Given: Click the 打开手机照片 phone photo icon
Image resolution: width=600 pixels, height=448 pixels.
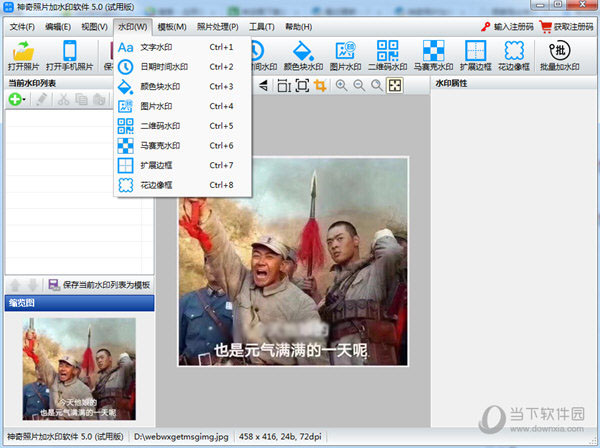Looking at the screenshot, I should (x=70, y=55).
